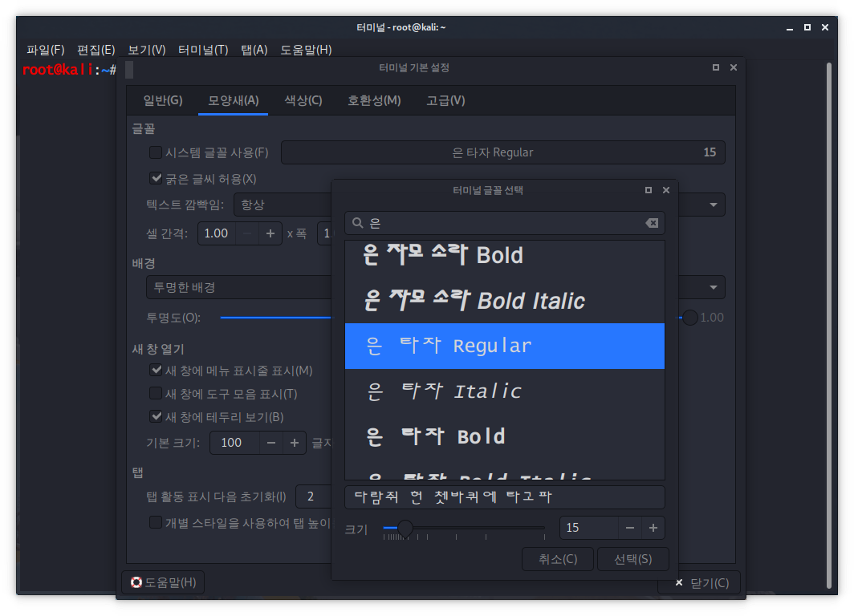The height and width of the screenshot is (616, 854).
Task: Click the search magnifier icon in font dialog
Action: (357, 222)
